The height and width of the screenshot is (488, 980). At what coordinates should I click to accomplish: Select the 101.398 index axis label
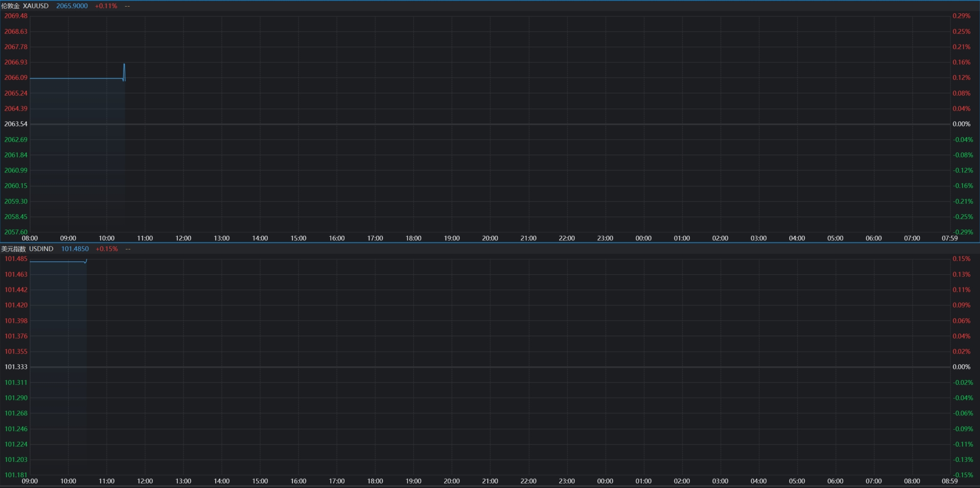pos(16,321)
